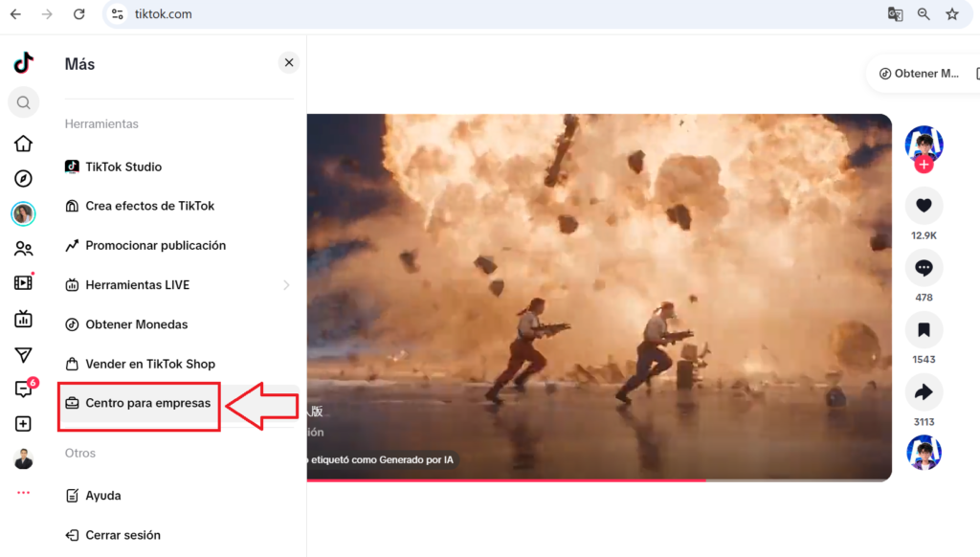Open the Activity inbox icon with badge

(24, 389)
